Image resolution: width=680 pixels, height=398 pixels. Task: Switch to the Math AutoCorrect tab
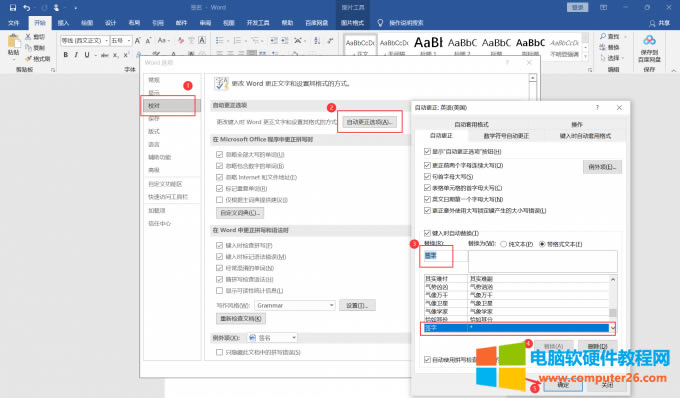[x=506, y=136]
